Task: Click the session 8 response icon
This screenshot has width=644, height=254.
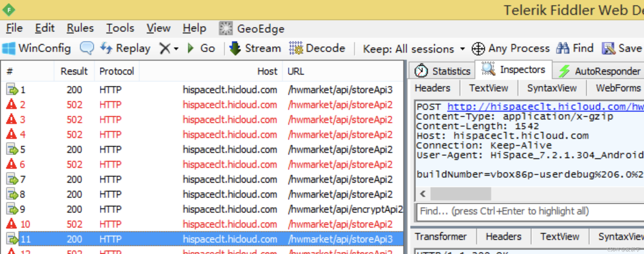Action: 12,194
